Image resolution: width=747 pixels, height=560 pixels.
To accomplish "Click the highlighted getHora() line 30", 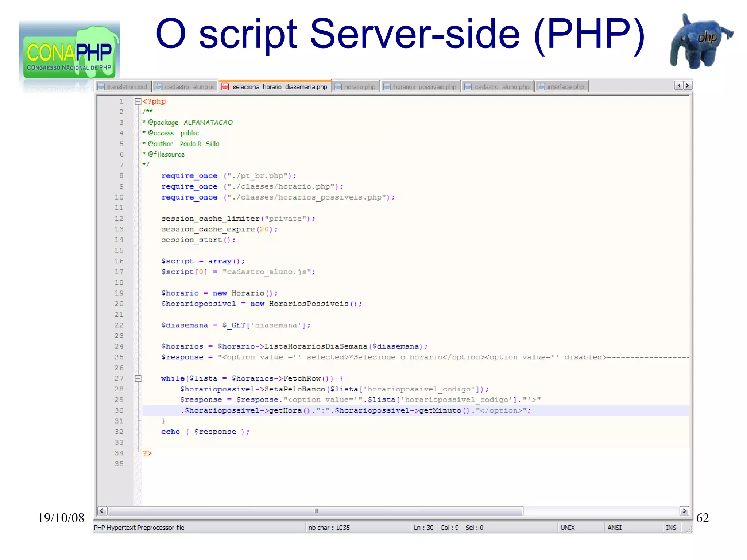I will 415,410.
